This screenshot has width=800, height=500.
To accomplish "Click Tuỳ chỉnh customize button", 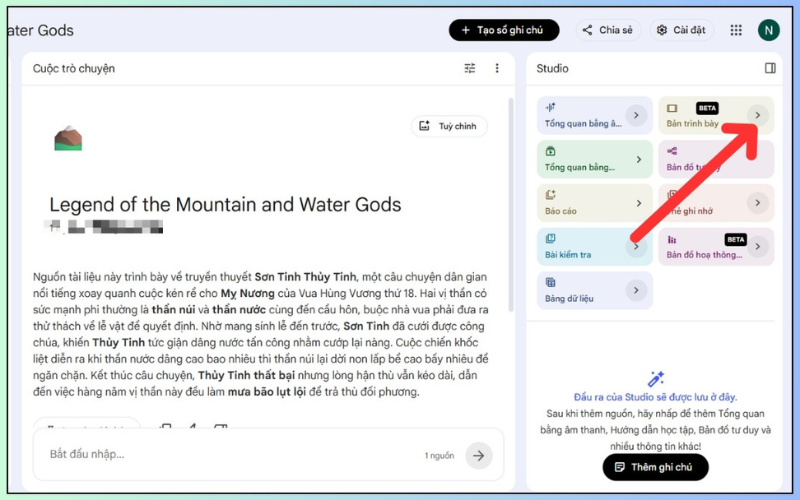I will [x=449, y=126].
